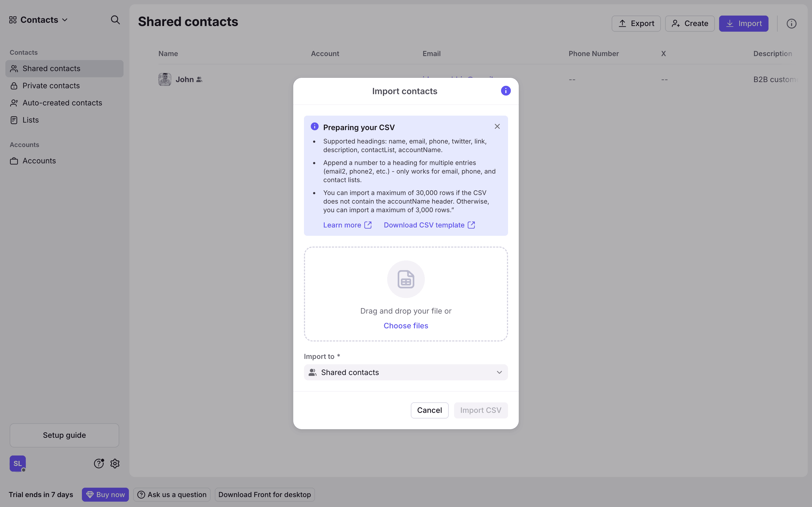Click the Buy now button
The width and height of the screenshot is (812, 507).
[x=105, y=495]
